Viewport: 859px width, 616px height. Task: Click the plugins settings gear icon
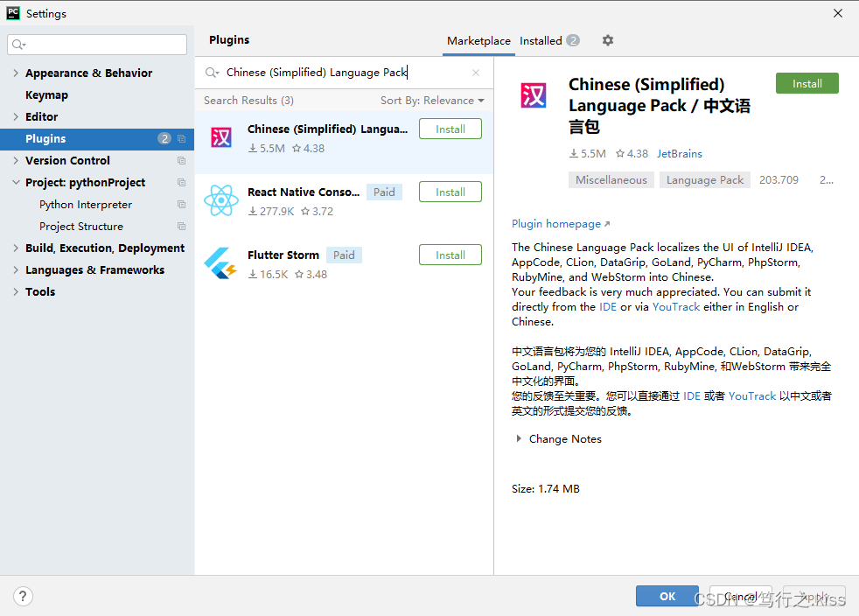click(608, 40)
